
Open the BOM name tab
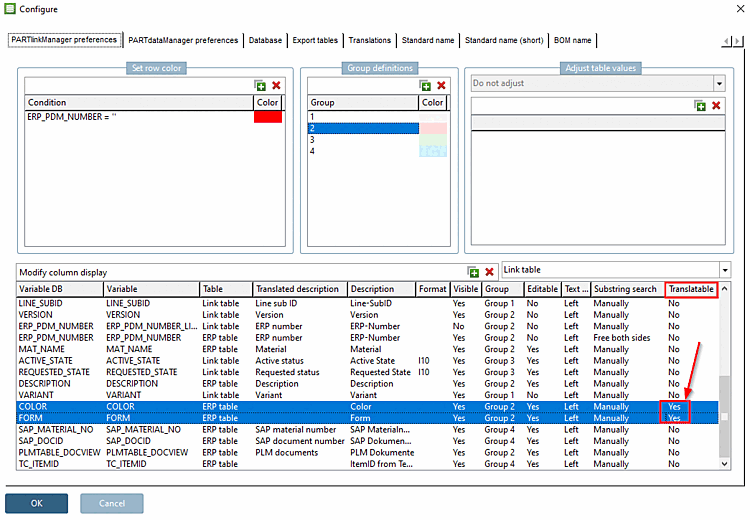click(572, 40)
